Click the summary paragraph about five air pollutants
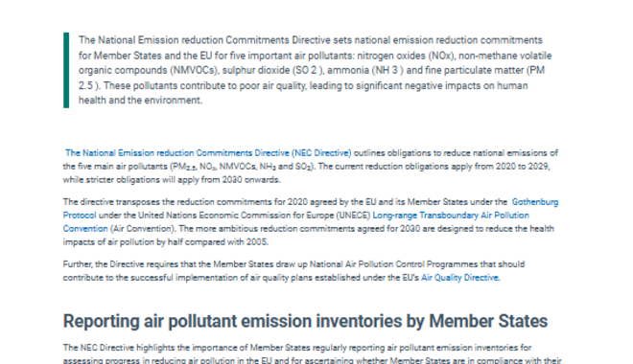This screenshot has width=633, height=364. tap(315, 70)
